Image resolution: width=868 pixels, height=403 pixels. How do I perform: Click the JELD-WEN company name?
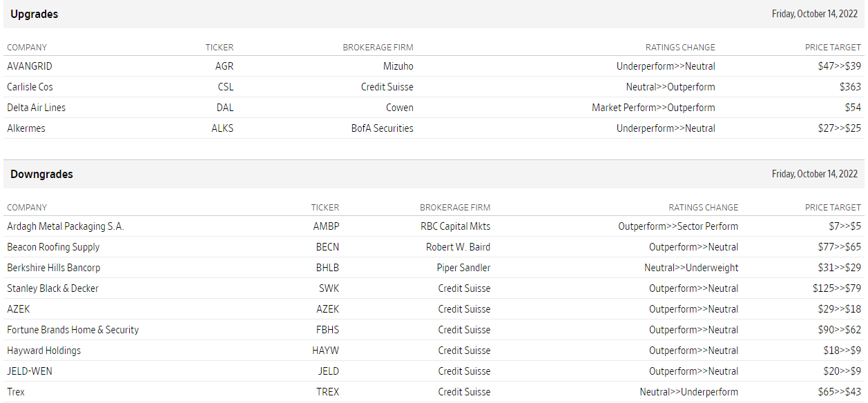[30, 371]
